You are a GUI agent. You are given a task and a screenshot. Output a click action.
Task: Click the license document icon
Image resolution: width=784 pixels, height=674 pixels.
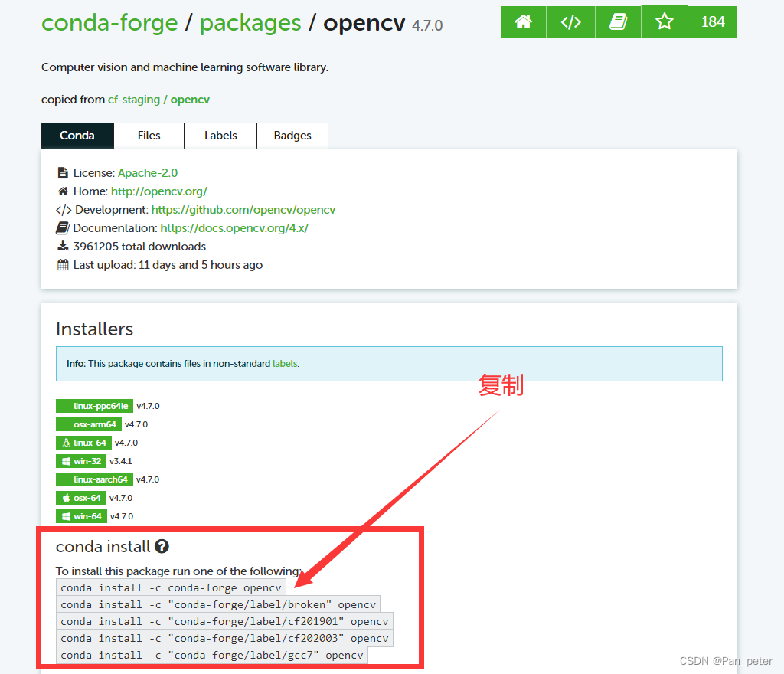click(63, 173)
